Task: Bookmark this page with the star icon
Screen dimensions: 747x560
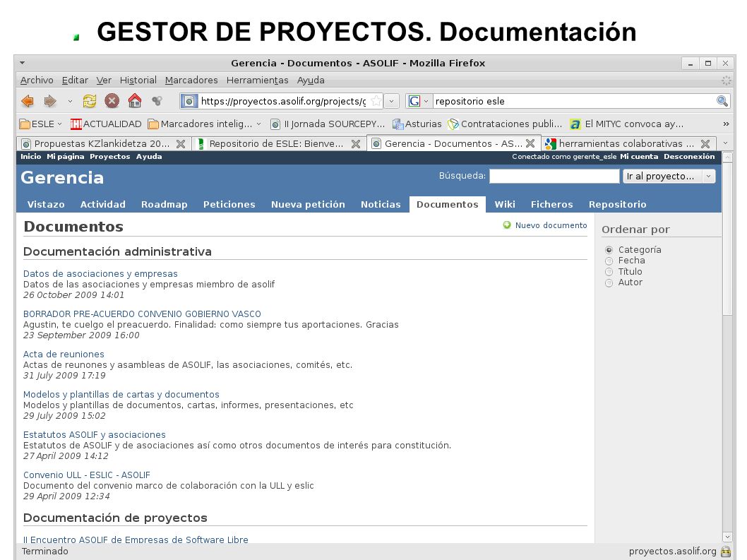Action: (376, 101)
